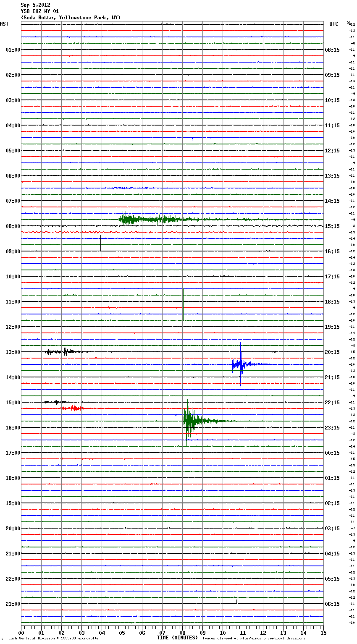Click the MST axis header
The width and height of the screenshot is (357, 644).
(4, 24)
